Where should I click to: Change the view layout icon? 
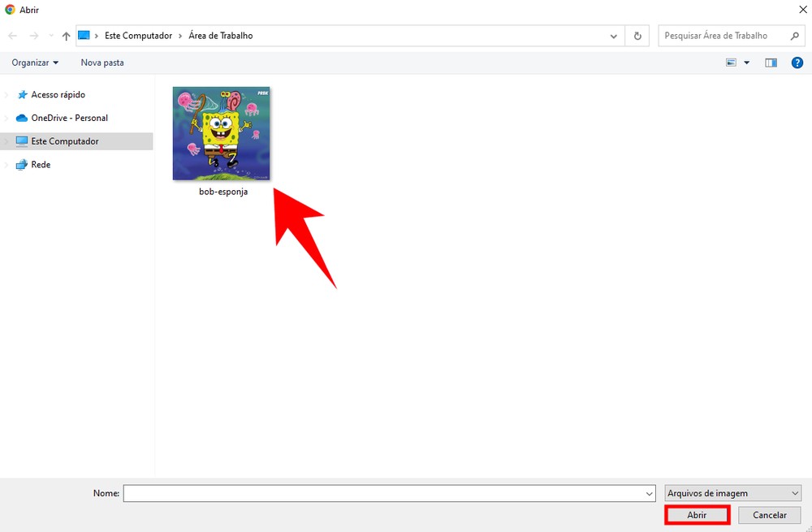coord(732,63)
